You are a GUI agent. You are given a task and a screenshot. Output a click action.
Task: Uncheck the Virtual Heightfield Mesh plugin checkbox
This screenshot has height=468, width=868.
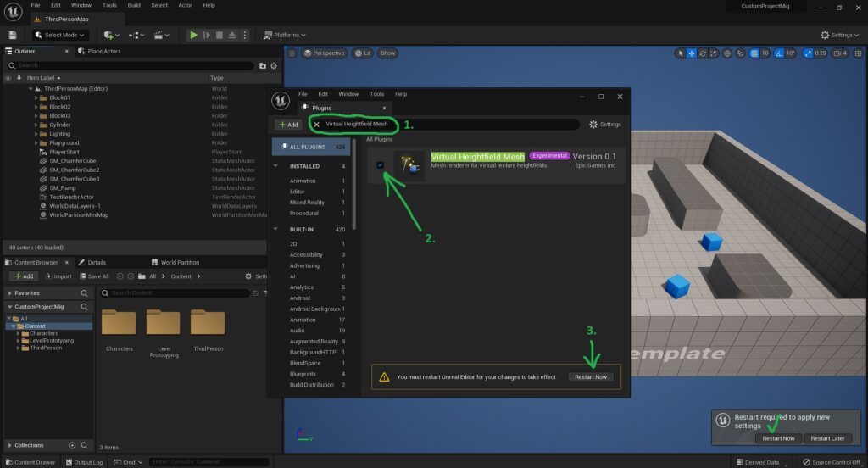point(380,164)
